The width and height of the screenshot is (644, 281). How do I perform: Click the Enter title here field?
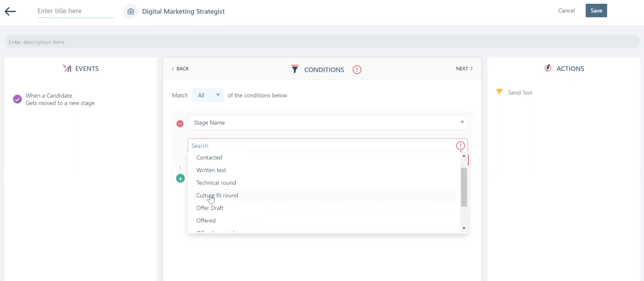click(76, 11)
